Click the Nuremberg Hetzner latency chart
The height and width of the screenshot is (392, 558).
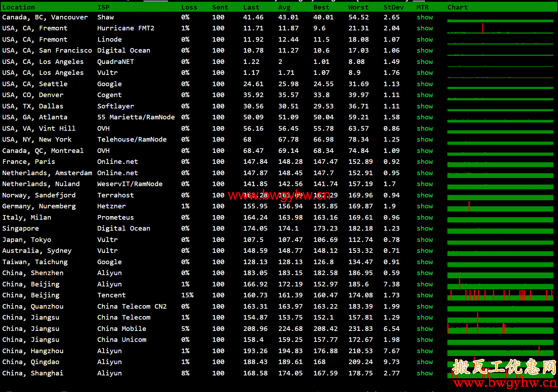tap(500, 206)
